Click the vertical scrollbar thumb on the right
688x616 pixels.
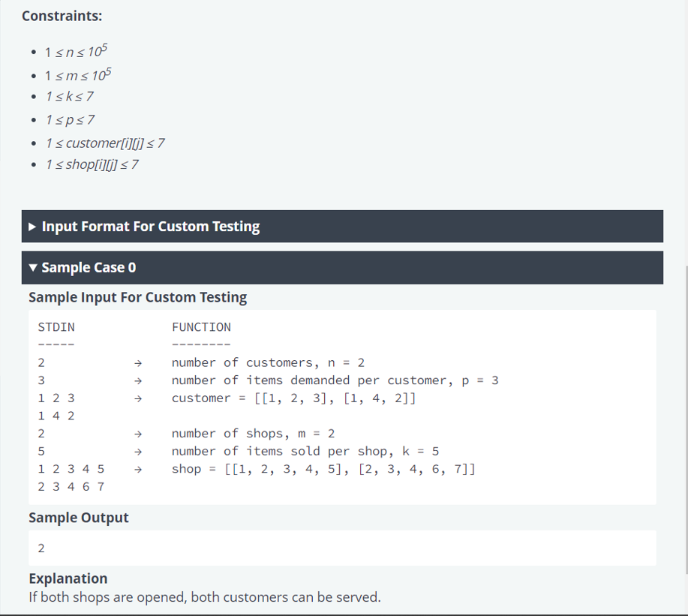(x=683, y=420)
